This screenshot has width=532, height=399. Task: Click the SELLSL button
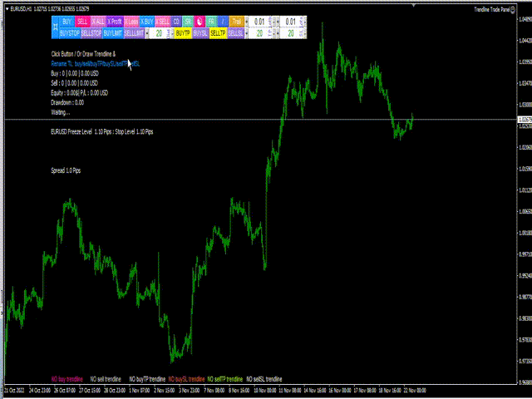click(x=236, y=33)
